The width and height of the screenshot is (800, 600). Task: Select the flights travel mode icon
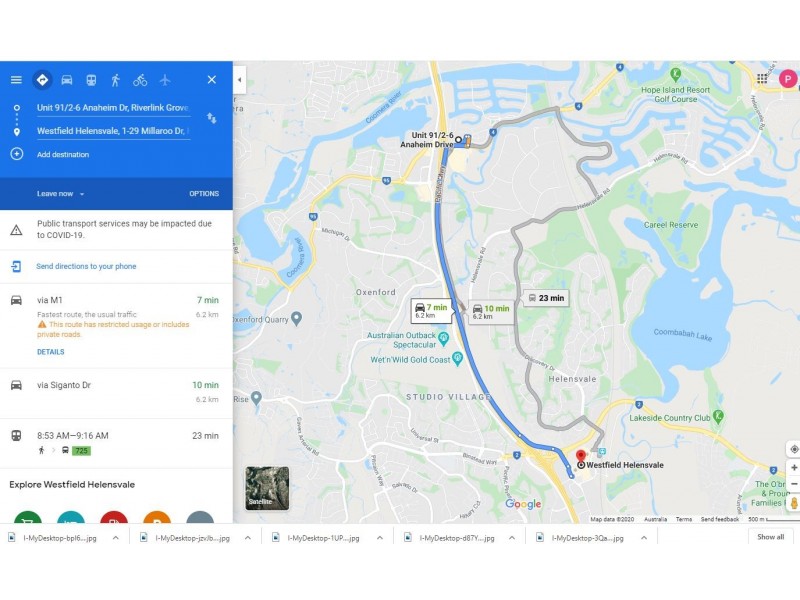click(164, 80)
